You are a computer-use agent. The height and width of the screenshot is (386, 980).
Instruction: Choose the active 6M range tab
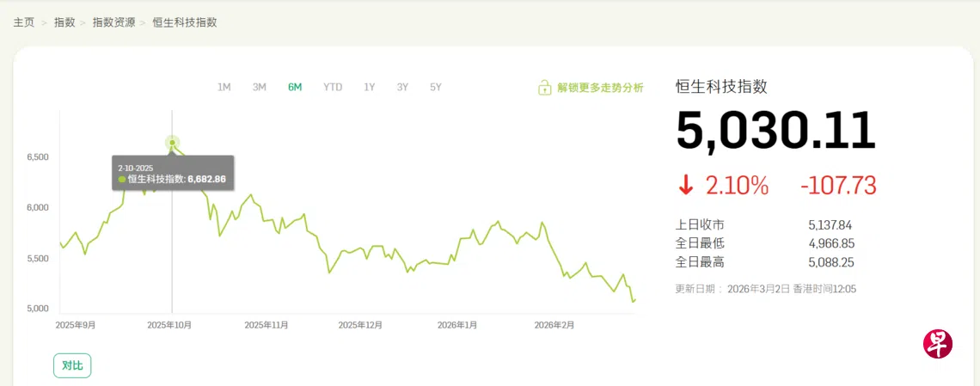coord(295,87)
